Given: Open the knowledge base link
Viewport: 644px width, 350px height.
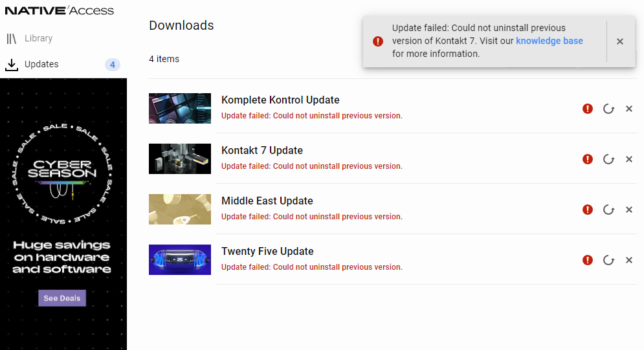Looking at the screenshot, I should (x=549, y=41).
